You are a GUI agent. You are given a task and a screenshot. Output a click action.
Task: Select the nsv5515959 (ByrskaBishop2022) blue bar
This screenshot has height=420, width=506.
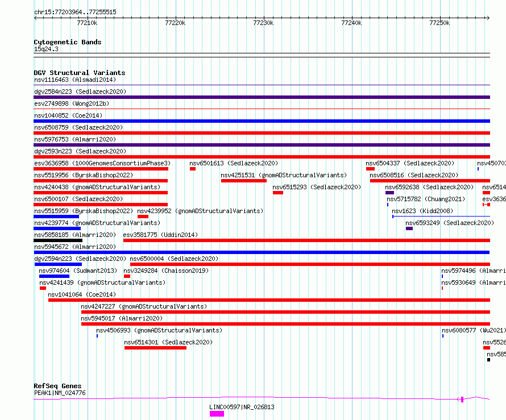(56, 217)
